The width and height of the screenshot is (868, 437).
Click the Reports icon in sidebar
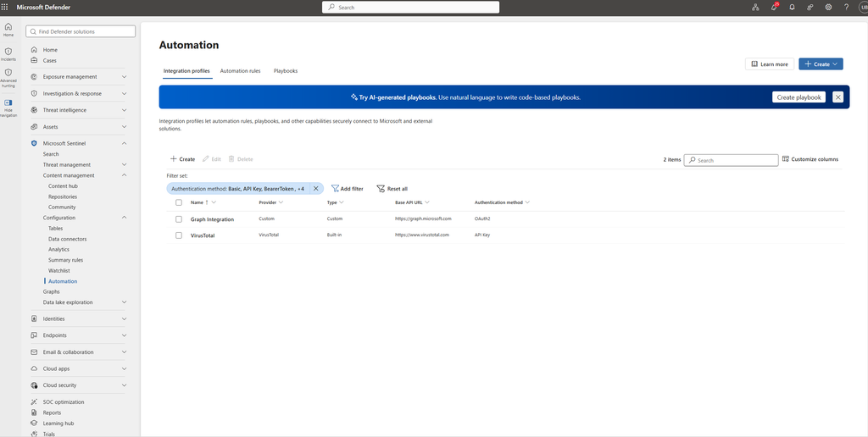(x=34, y=412)
